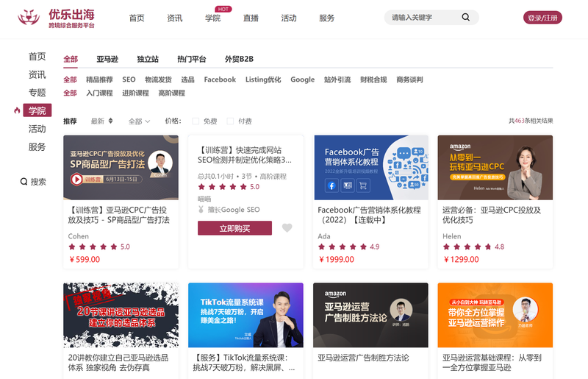588x379 pixels.
Task: Open 服务 in top navigation
Action: (x=326, y=18)
